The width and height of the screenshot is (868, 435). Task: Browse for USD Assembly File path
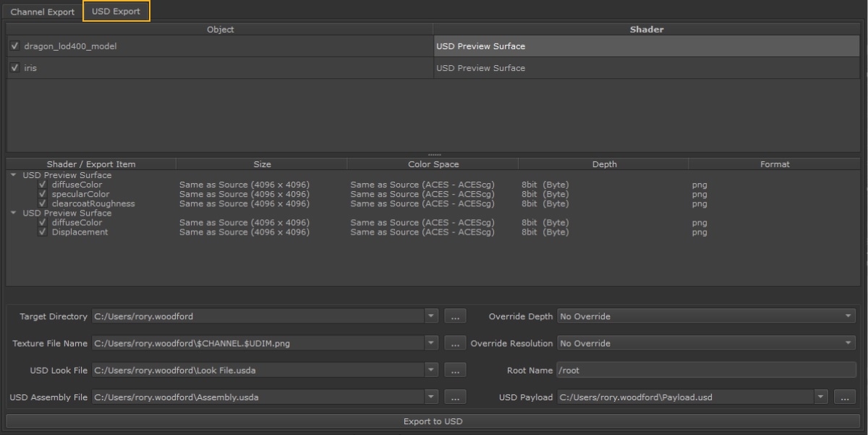pyautogui.click(x=454, y=397)
